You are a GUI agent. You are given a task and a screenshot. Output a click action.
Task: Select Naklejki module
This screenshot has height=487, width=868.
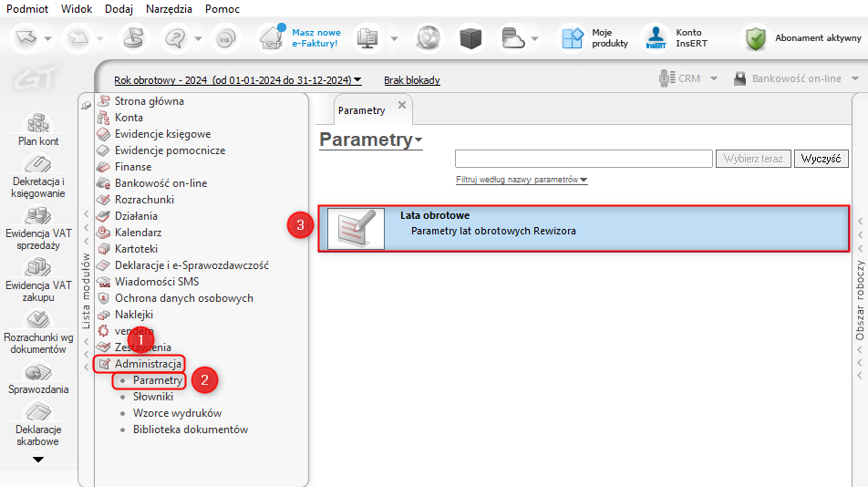pyautogui.click(x=133, y=315)
